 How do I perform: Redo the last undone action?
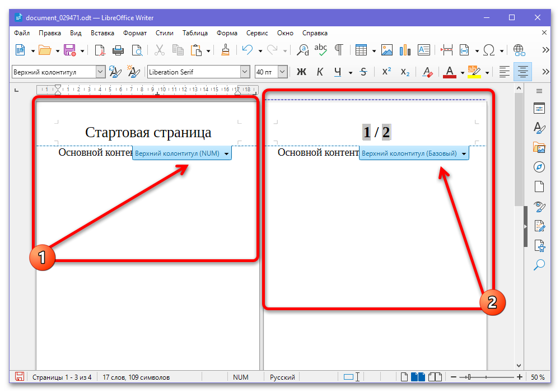pos(272,50)
